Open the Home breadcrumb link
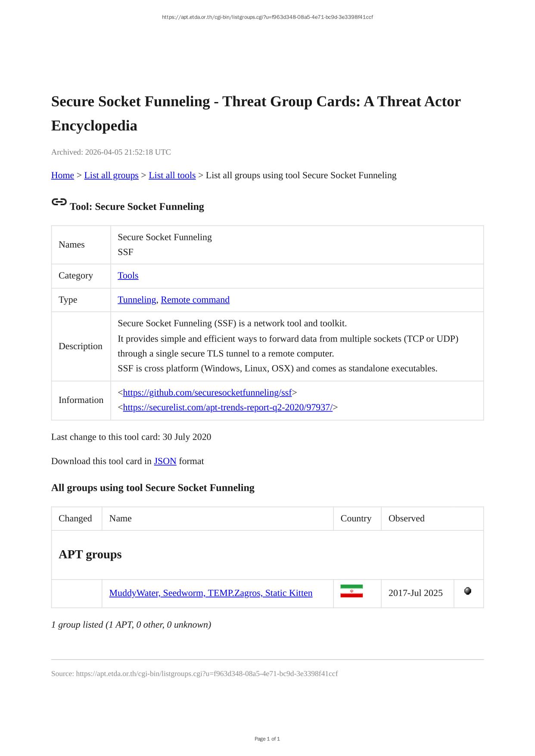535x756 pixels. [62, 175]
